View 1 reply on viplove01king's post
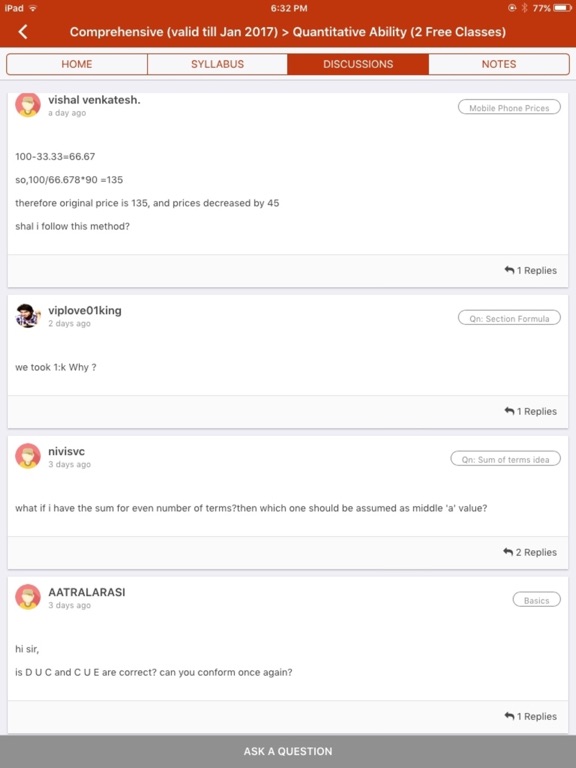The height and width of the screenshot is (768, 576). (530, 411)
